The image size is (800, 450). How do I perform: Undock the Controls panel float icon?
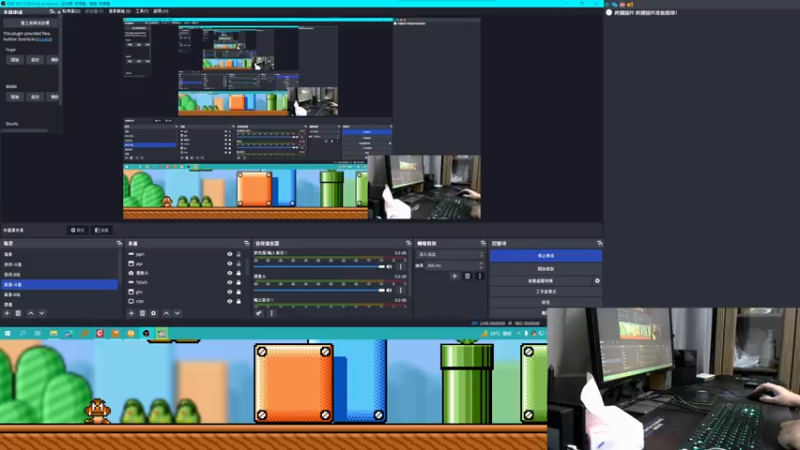[599, 243]
